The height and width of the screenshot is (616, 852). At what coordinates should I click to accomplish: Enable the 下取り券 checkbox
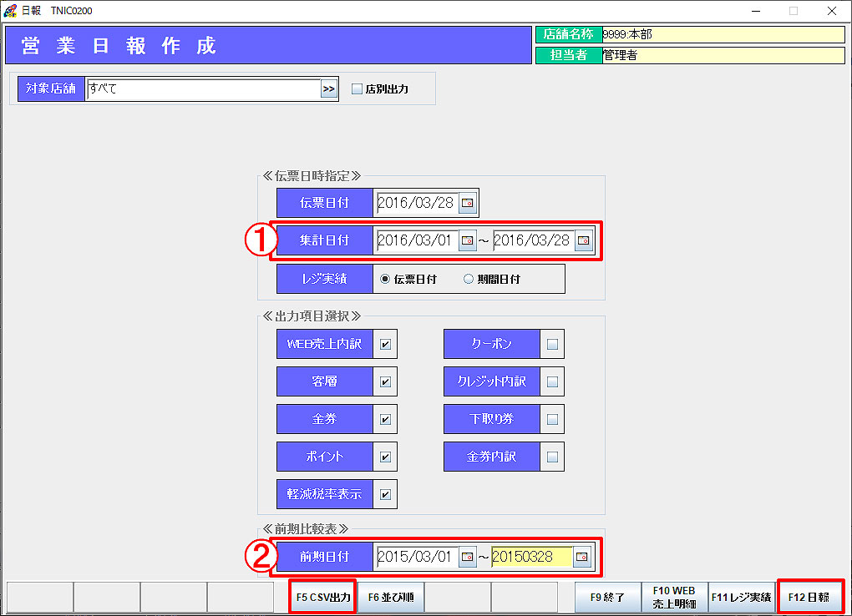[553, 419]
